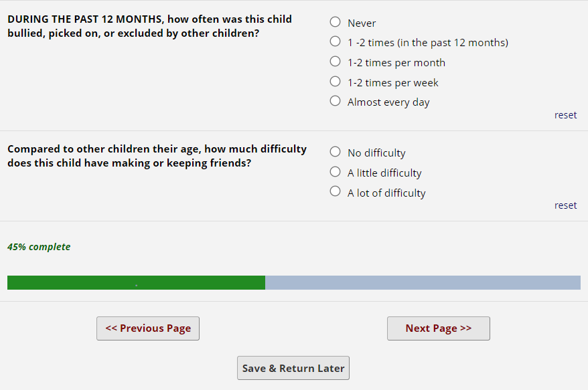
Task: Click the '45% complete' progress text
Action: tap(39, 247)
